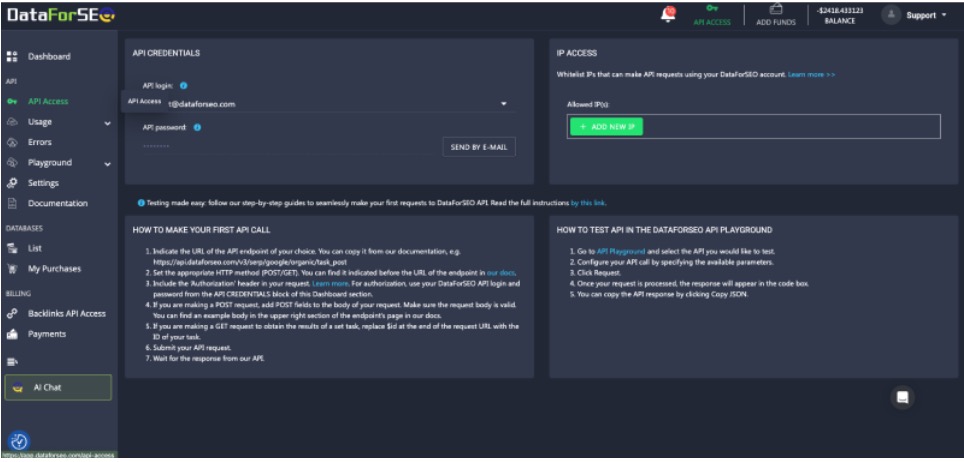
Task: Open the AI Chat button
Action: tap(58, 388)
